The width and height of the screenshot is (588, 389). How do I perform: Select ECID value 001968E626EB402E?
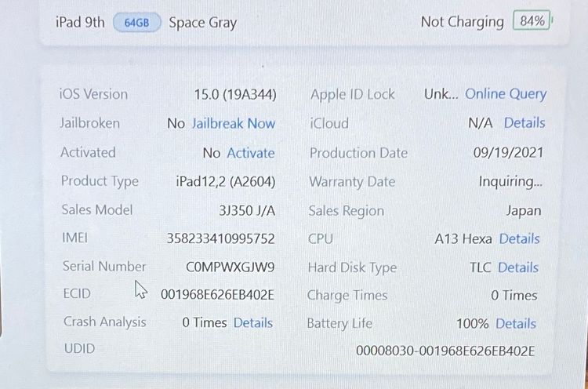click(217, 295)
